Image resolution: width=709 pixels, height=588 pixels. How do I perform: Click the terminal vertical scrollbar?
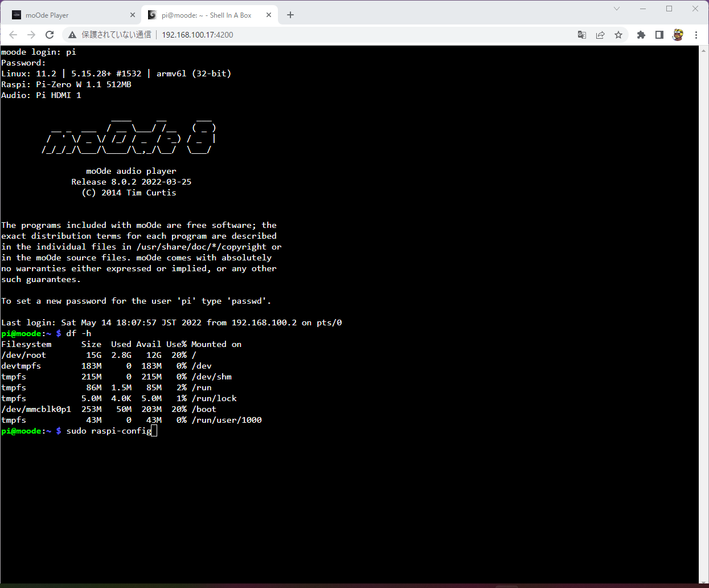click(x=703, y=313)
